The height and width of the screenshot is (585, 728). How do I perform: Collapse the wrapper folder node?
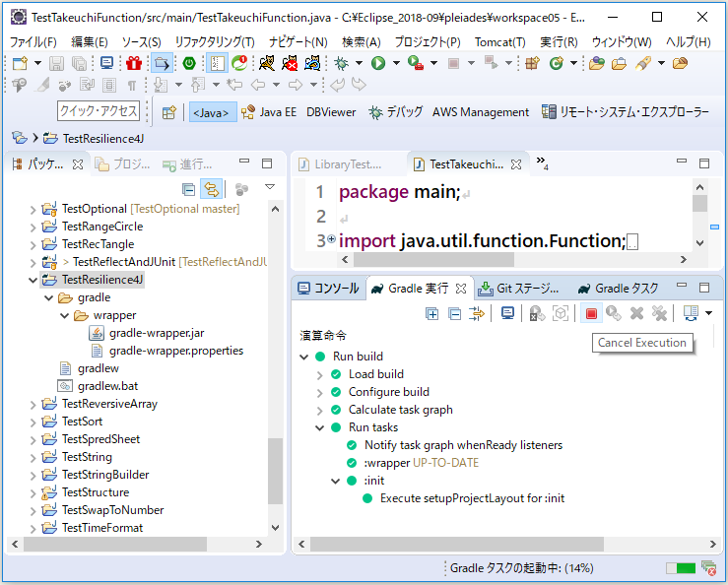coord(64,316)
